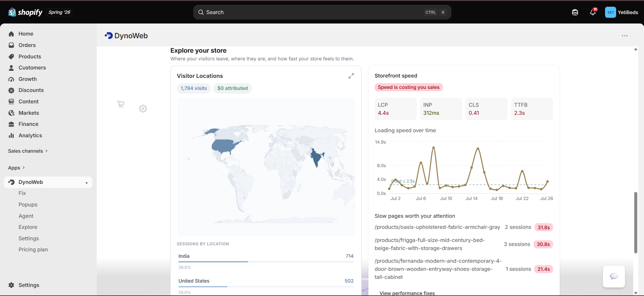Click the India sessions progress bar
The width and height of the screenshot is (644, 296).
[x=266, y=262]
